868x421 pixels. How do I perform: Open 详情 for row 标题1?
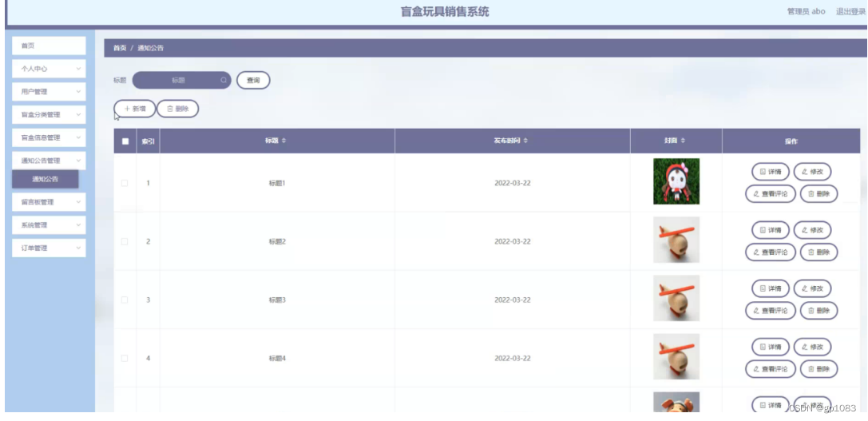(x=770, y=172)
